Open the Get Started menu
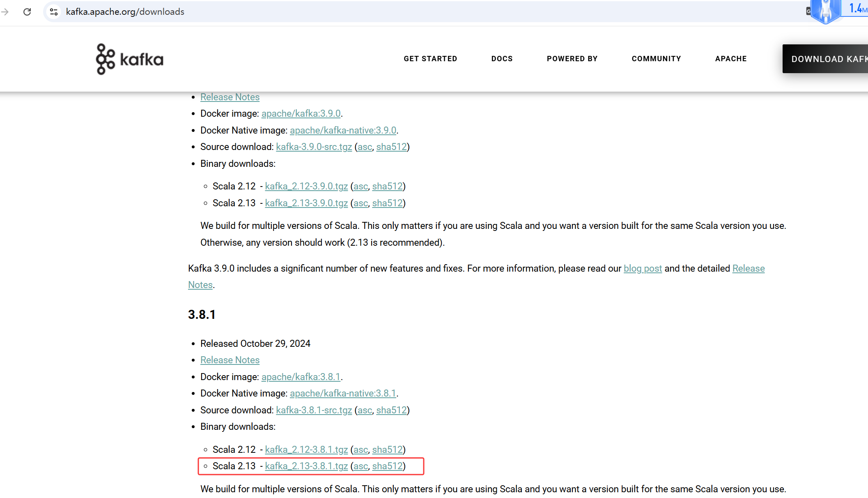This screenshot has width=868, height=498. point(430,59)
